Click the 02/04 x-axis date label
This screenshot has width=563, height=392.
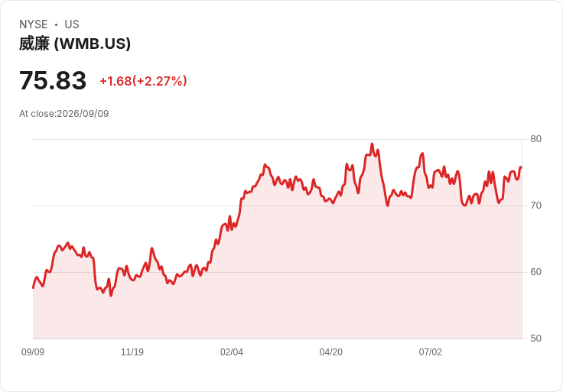[x=232, y=352]
